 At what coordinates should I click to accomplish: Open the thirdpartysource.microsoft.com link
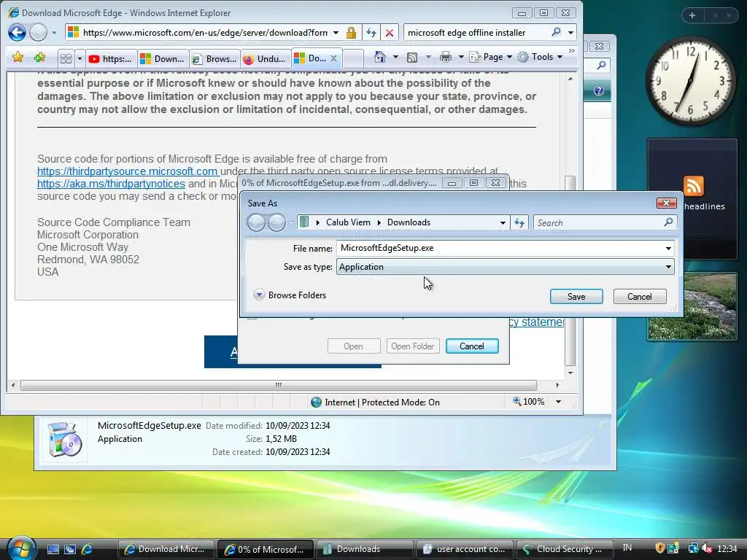click(x=127, y=171)
